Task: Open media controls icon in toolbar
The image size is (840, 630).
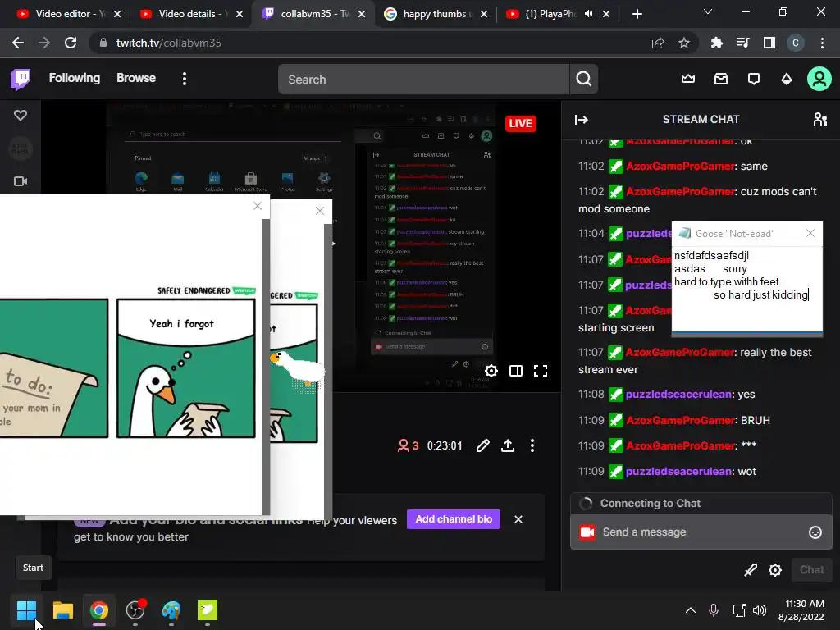Action: tap(742, 43)
